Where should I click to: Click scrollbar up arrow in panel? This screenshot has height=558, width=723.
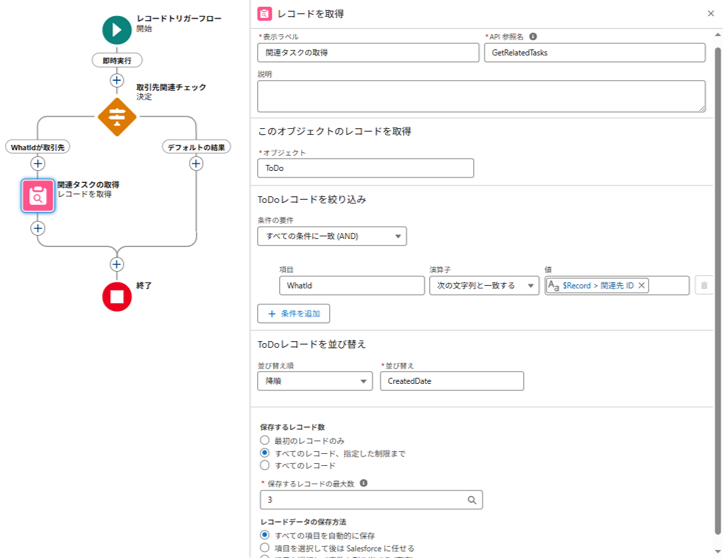point(718,35)
